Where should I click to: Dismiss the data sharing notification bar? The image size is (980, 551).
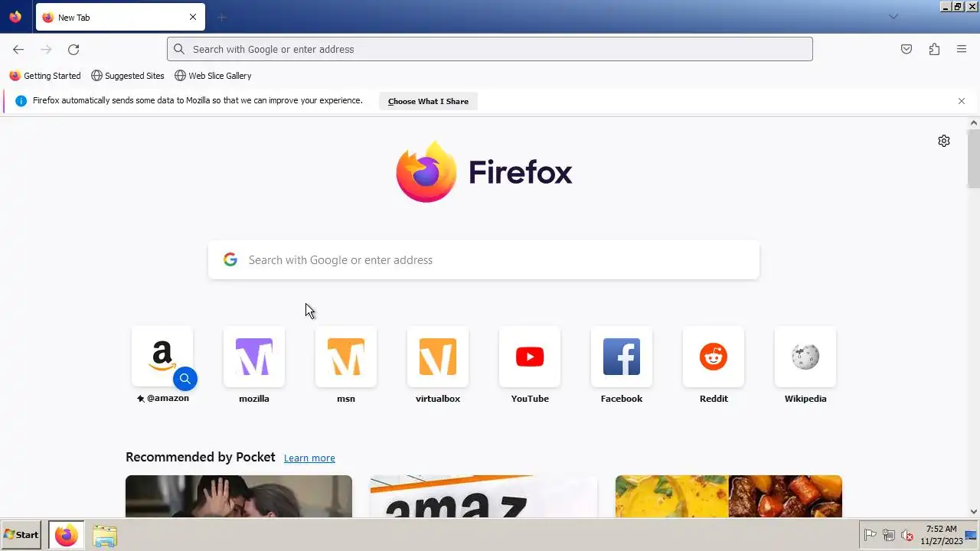click(x=962, y=101)
